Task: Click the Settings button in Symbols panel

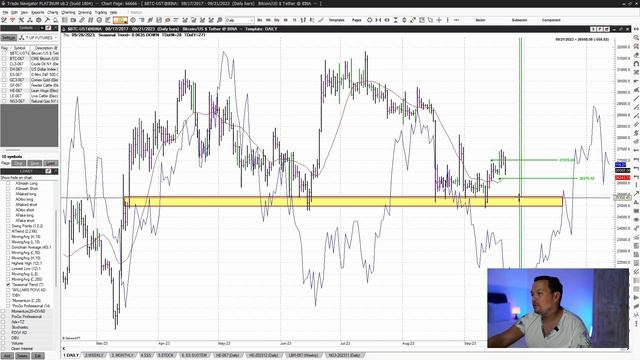Action: 8,38
